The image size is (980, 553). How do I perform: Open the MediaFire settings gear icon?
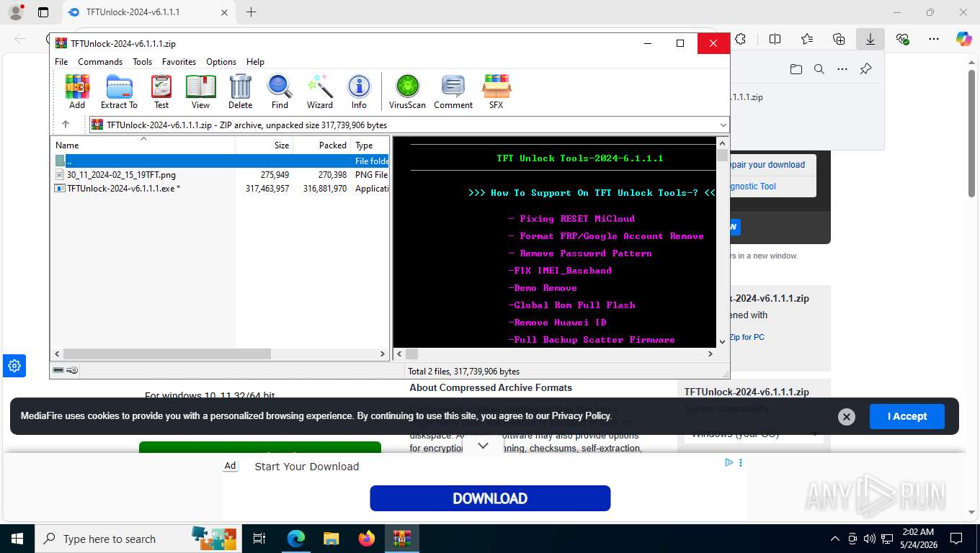click(x=14, y=366)
